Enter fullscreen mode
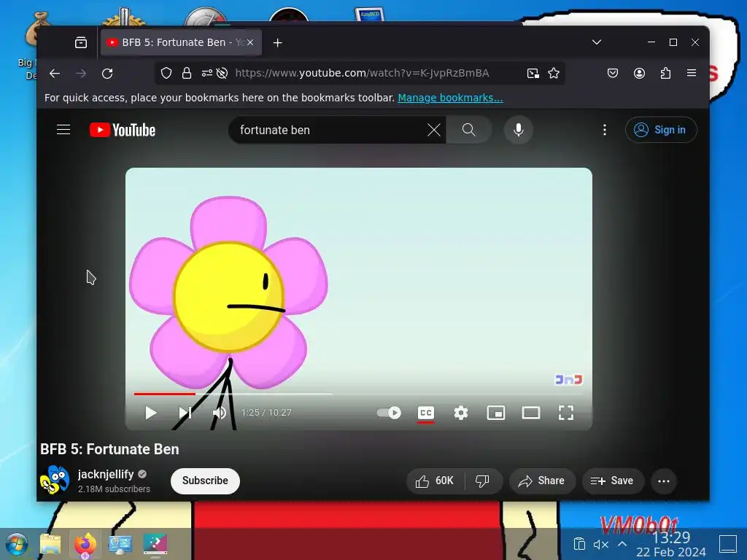The width and height of the screenshot is (747, 560). point(566,413)
